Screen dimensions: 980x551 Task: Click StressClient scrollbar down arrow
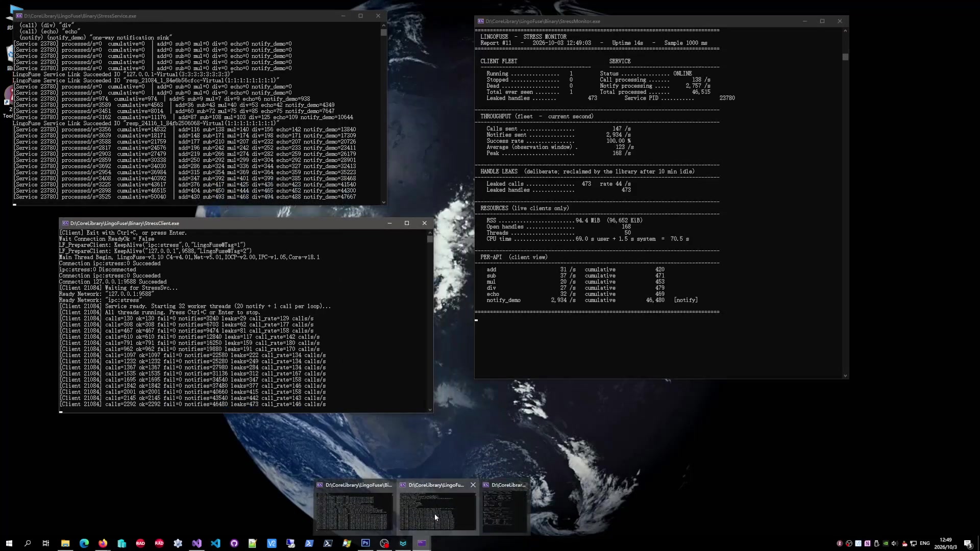(430, 410)
